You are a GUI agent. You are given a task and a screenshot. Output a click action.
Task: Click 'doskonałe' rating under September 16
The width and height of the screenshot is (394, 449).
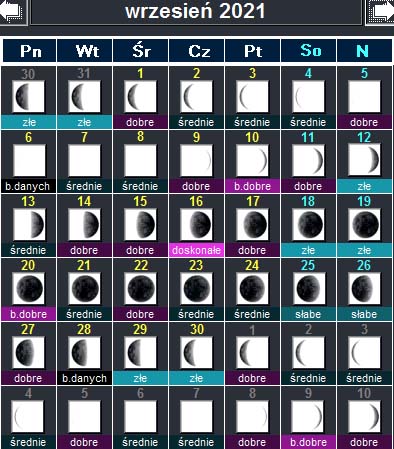tap(196, 250)
